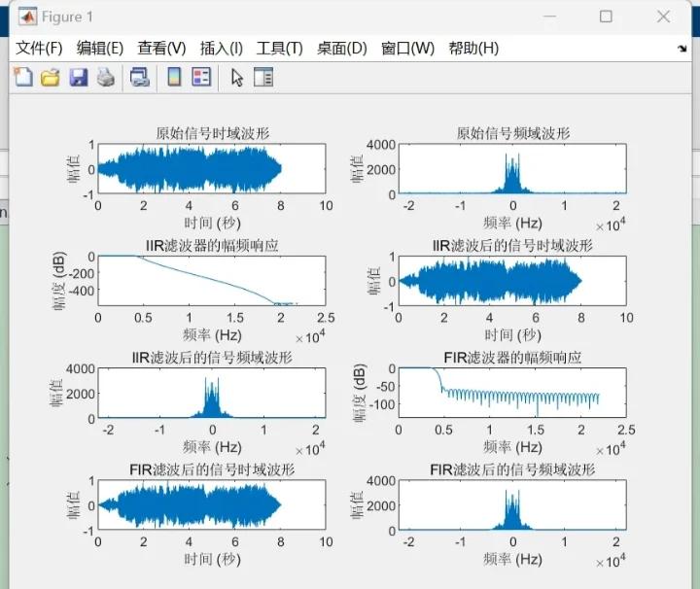This screenshot has height=589, width=700.
Task: Open the 查看(V) menu
Action: pyautogui.click(x=161, y=49)
